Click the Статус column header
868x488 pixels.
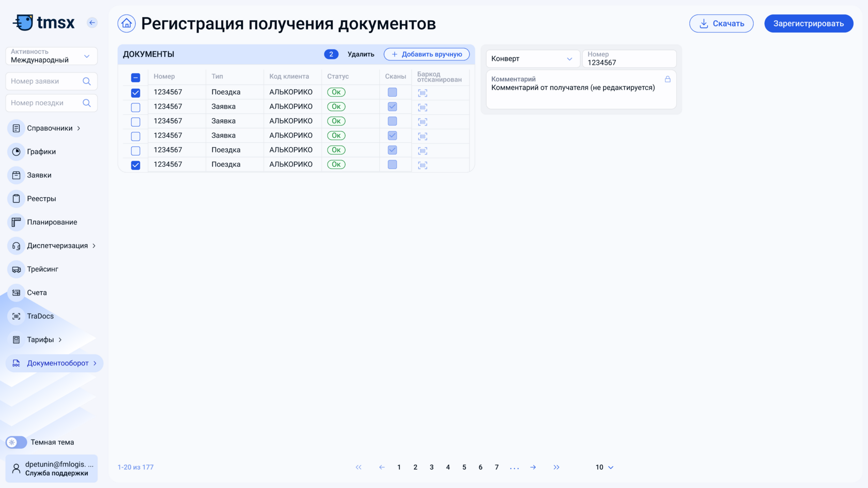pos(338,76)
